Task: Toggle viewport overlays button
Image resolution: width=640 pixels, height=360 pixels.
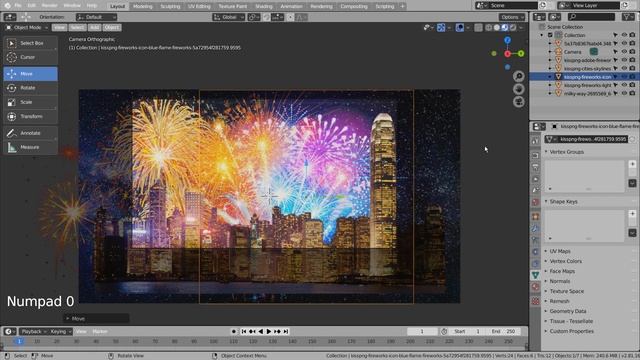Action: [459, 28]
